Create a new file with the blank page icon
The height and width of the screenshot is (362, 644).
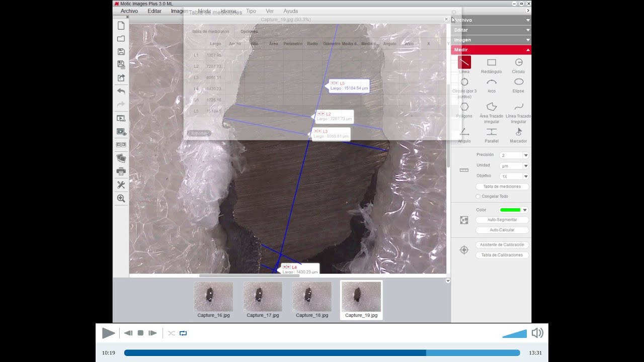click(121, 26)
